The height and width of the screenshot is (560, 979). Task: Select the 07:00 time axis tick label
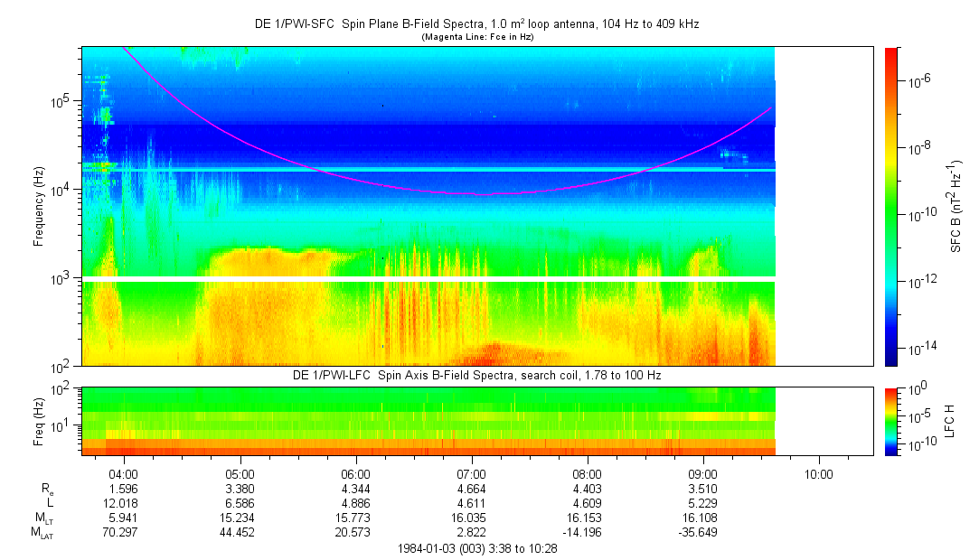471,473
